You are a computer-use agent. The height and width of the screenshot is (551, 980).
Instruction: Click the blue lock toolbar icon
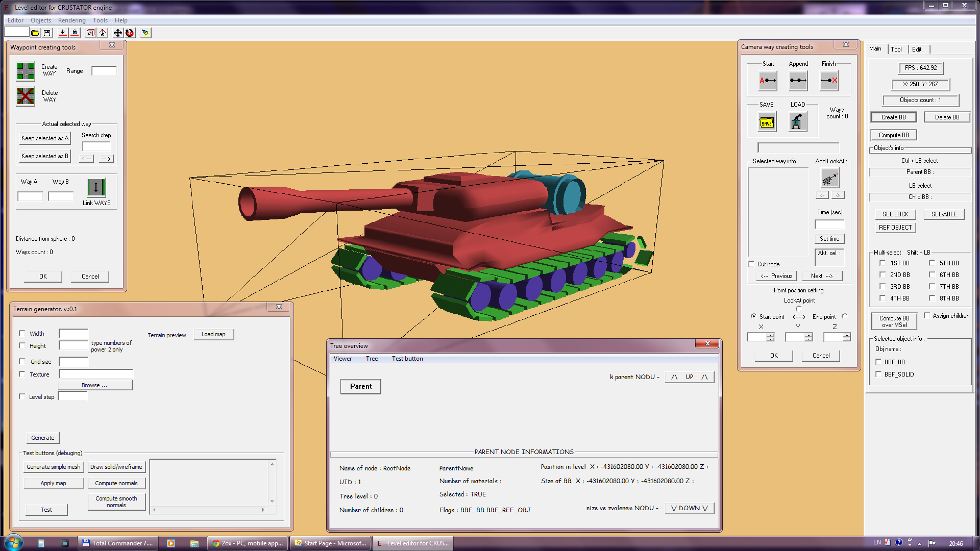click(75, 33)
